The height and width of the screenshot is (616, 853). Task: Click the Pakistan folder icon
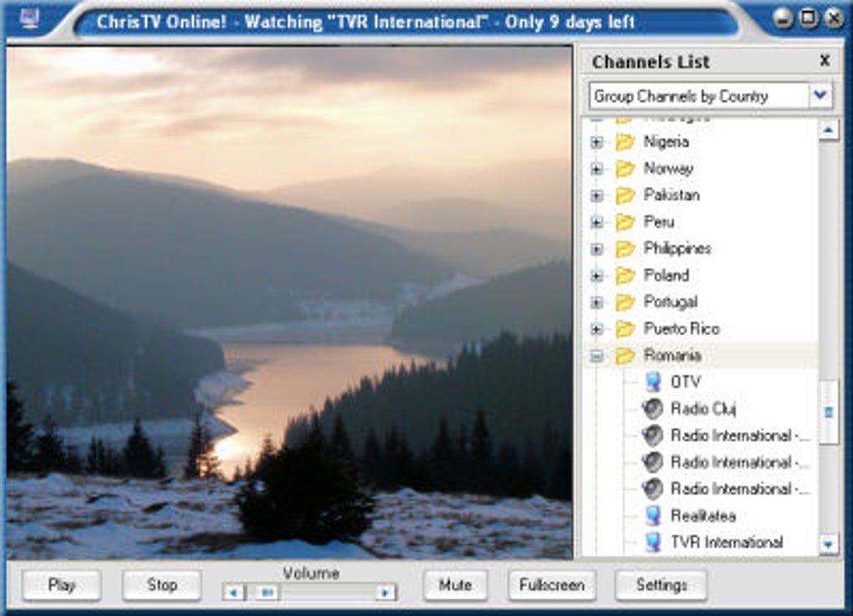pos(625,196)
